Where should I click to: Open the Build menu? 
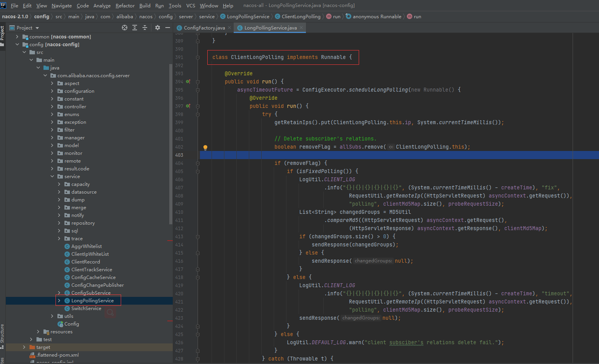coord(145,5)
